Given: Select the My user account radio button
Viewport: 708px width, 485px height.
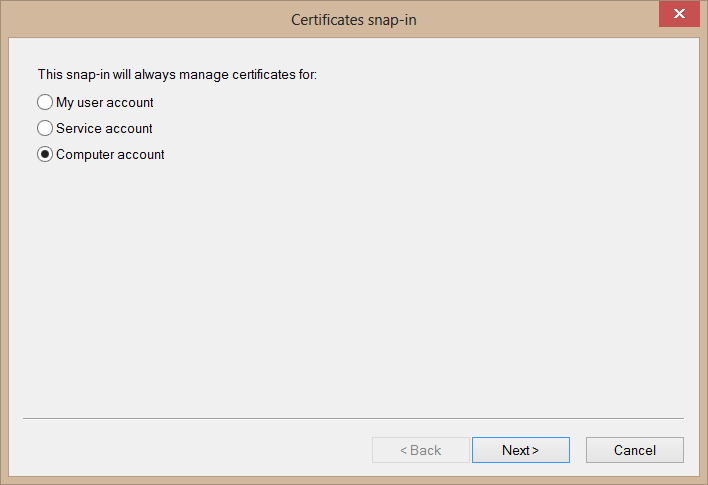Looking at the screenshot, I should 45,102.
